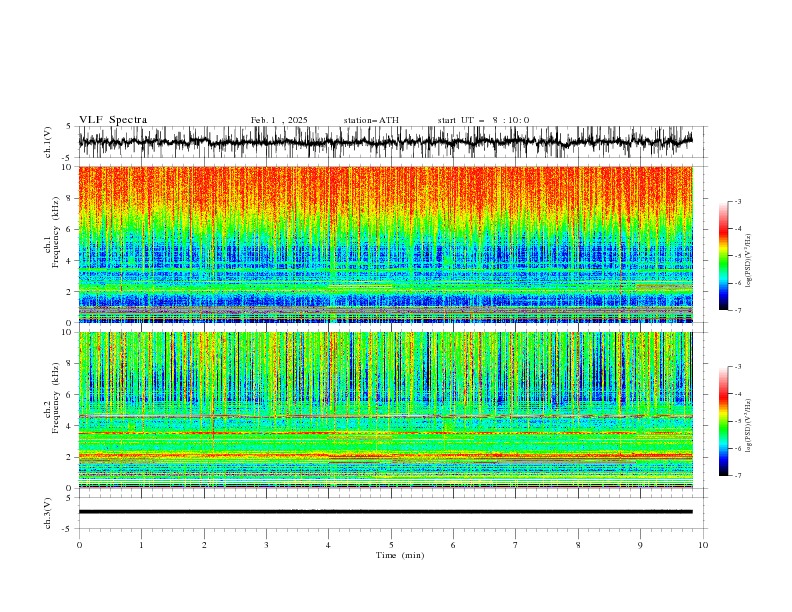792x612 pixels.
Task: Click the ch.2 spectrogram color bar
Action: click(x=723, y=421)
